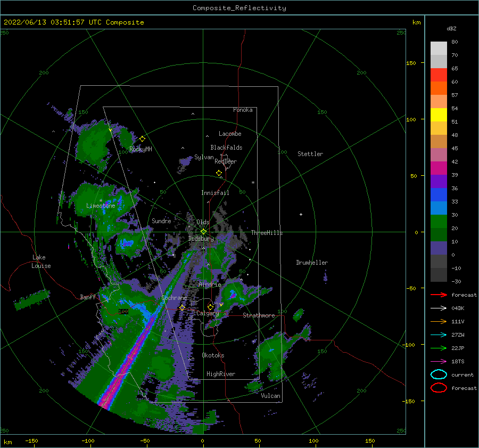479x448 pixels.
Task: Click the red forecast ellipse icon
Action: pyautogui.click(x=439, y=388)
